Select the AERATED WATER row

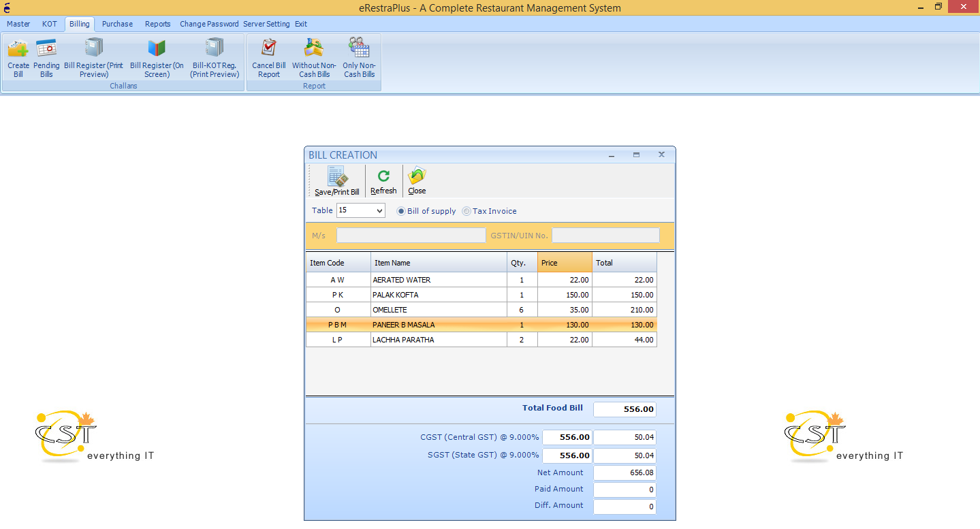[481, 280]
